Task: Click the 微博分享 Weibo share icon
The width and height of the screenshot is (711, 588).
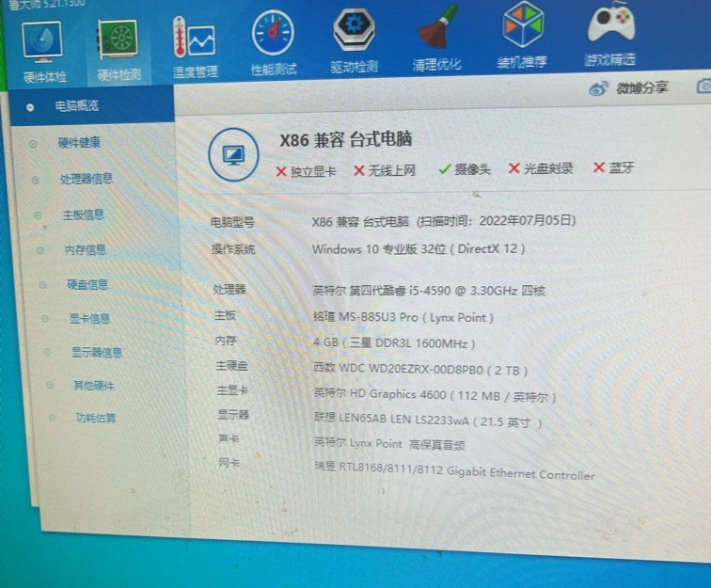Action: click(597, 89)
